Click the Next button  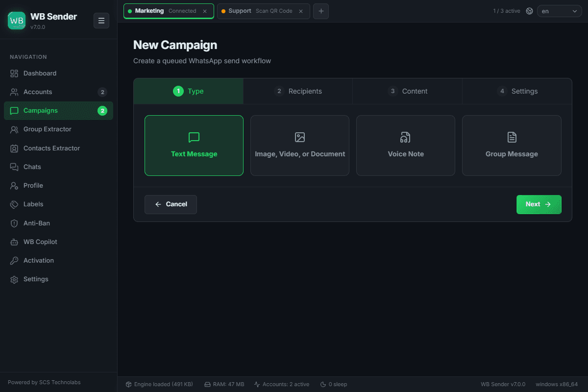pyautogui.click(x=539, y=204)
